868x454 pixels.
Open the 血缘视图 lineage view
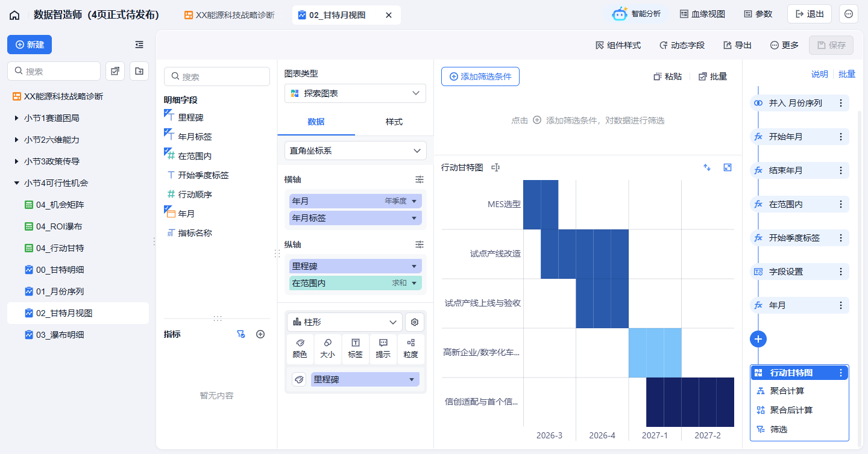pyautogui.click(x=702, y=14)
